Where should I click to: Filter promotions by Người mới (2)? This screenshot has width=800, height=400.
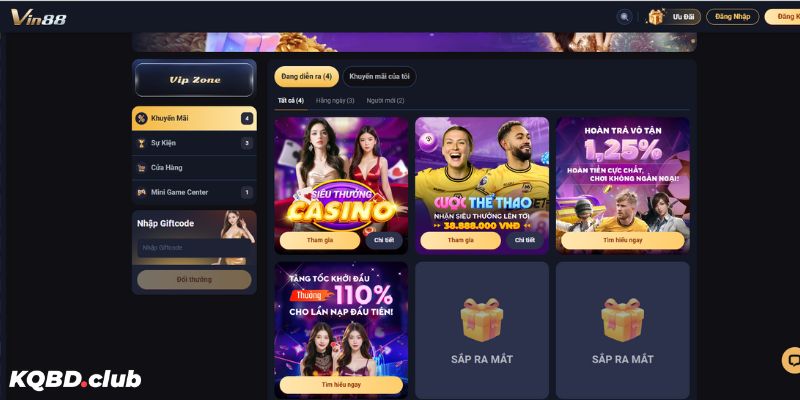point(385,101)
